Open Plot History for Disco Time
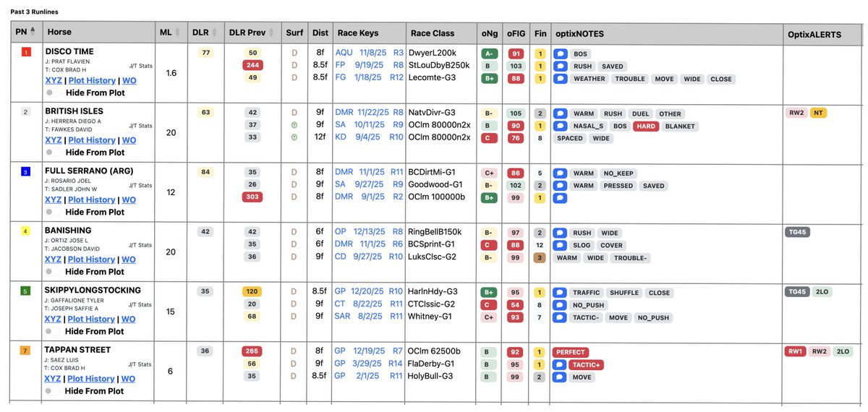 [92, 80]
